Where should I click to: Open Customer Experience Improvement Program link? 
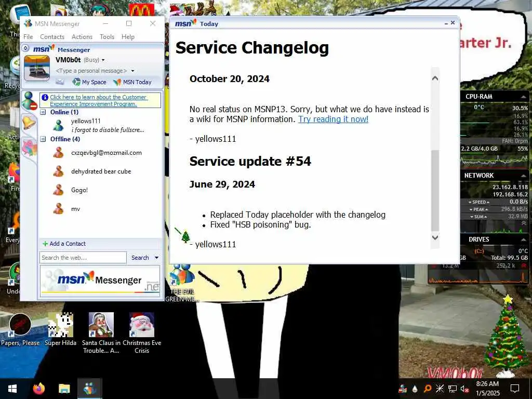[98, 100]
